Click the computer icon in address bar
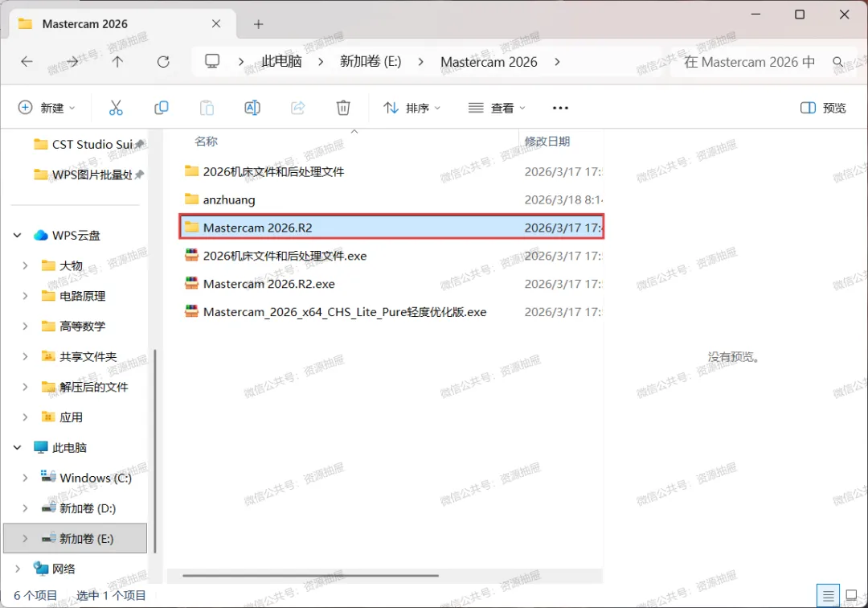Screen dimensions: 868x608 pos(212,61)
